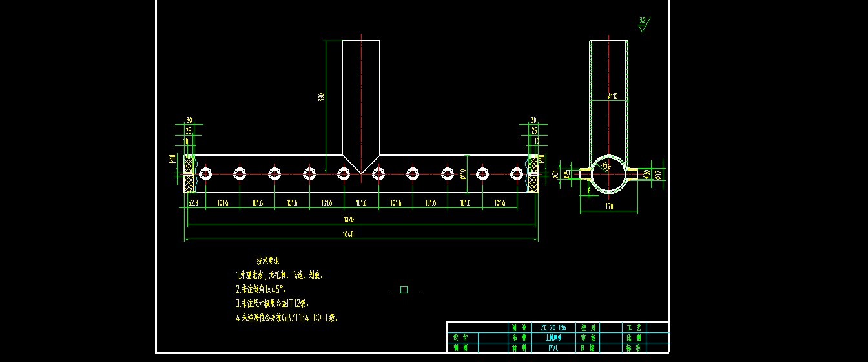Click the ZC-20-136 drawing number cell

(x=553, y=327)
